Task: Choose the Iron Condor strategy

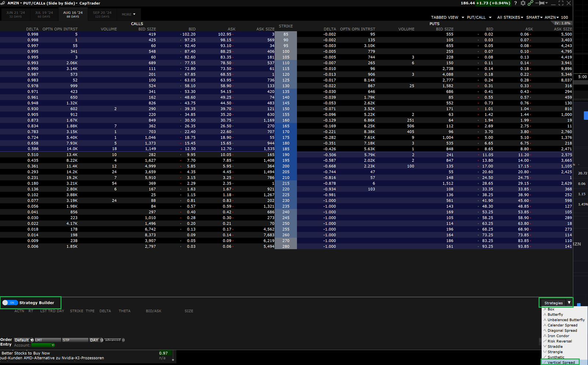Action: [558, 336]
